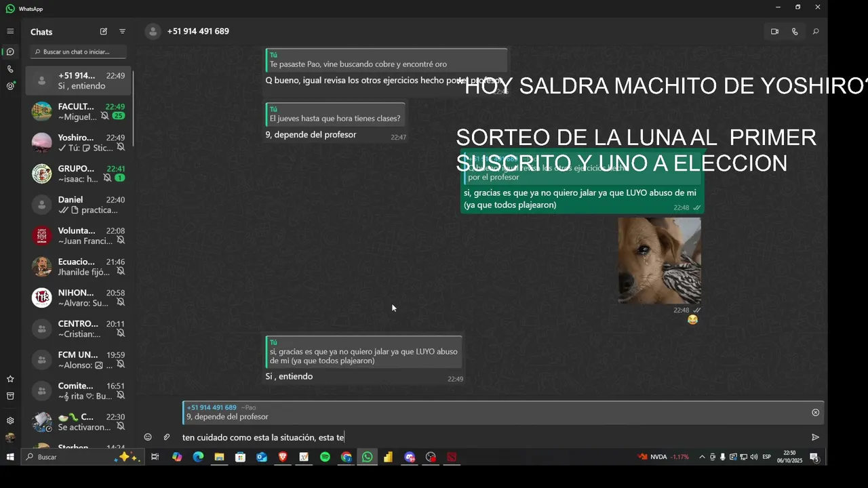Open Microsoft Store from the taskbar

[240, 457]
